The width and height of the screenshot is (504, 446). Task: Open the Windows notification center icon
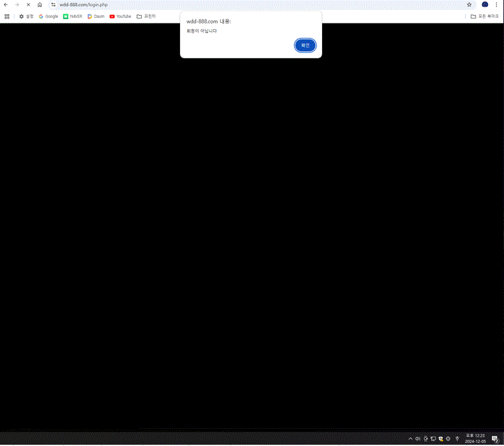(495, 439)
